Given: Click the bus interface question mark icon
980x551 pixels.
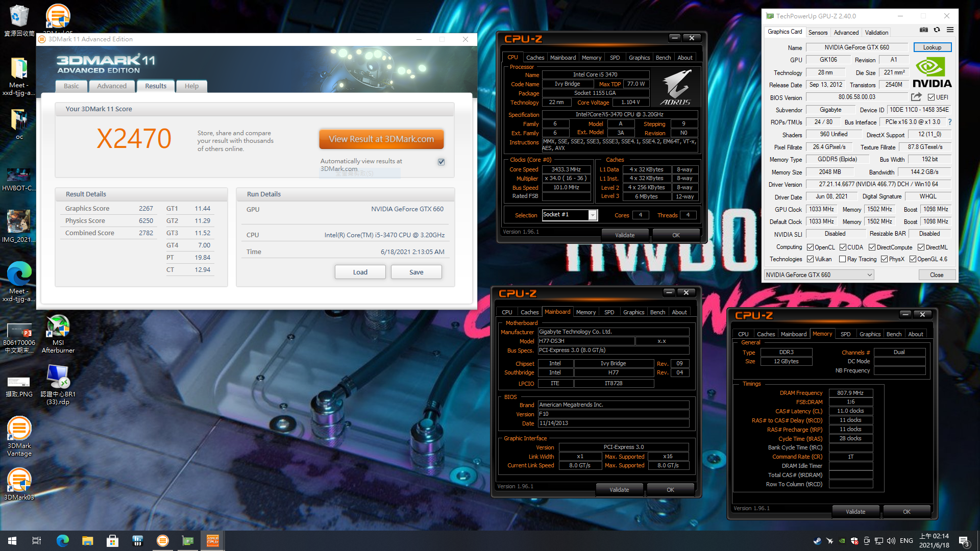Looking at the screenshot, I should (x=950, y=122).
